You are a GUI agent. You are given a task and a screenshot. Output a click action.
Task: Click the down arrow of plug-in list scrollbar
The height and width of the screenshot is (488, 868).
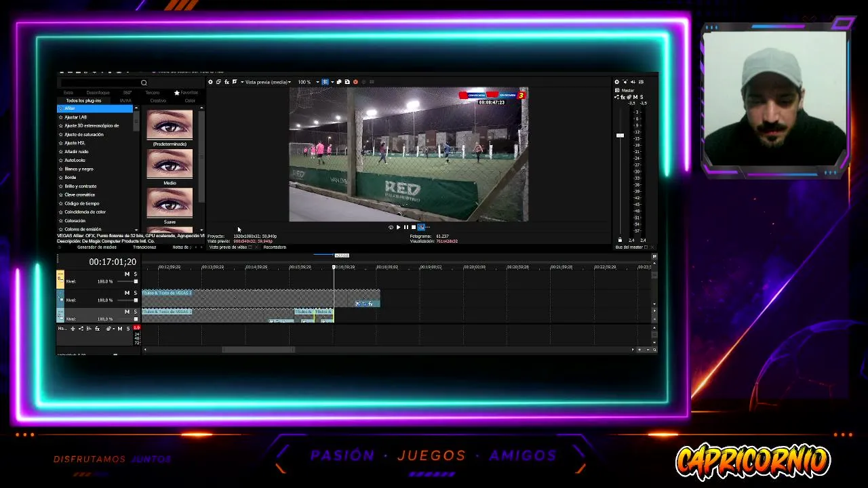(x=136, y=230)
